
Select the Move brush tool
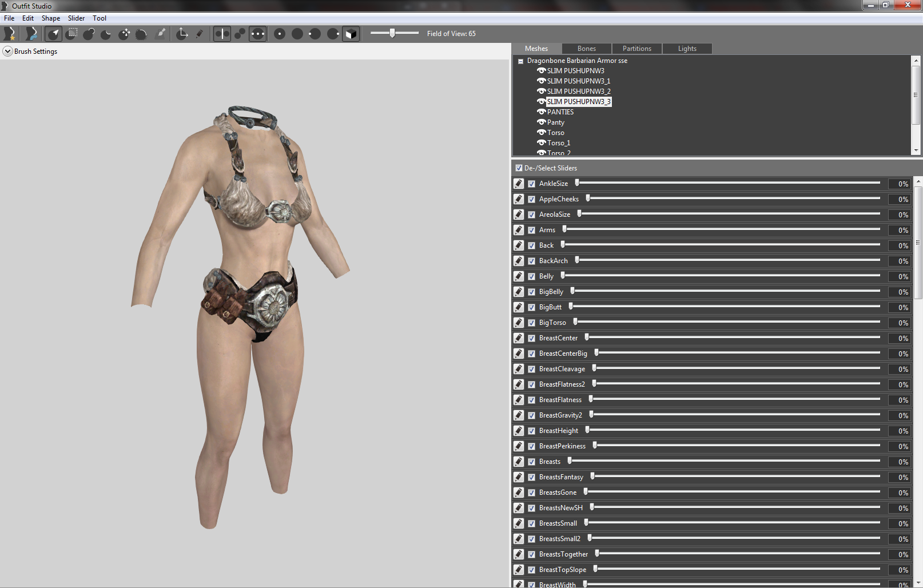tap(124, 34)
